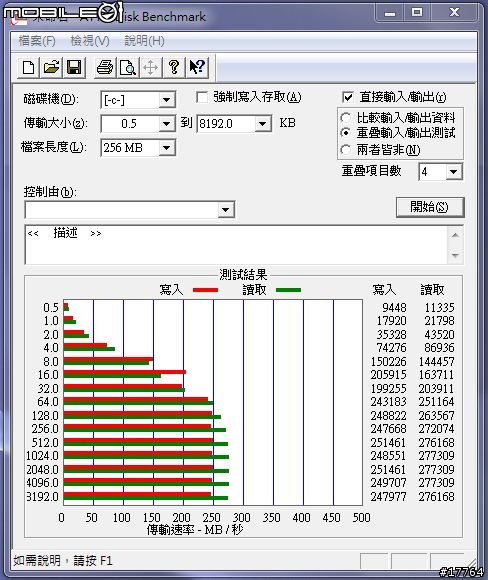488x580 pixels.
Task: Close the Disk Benchmark window
Action: pyautogui.click(x=454, y=13)
